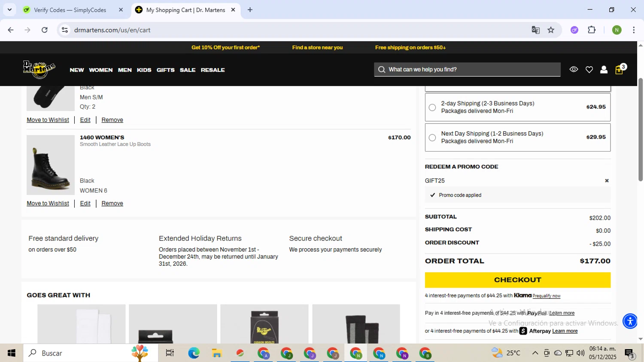
Task: Close the My Shopping Cart tab
Action: click(x=233, y=10)
